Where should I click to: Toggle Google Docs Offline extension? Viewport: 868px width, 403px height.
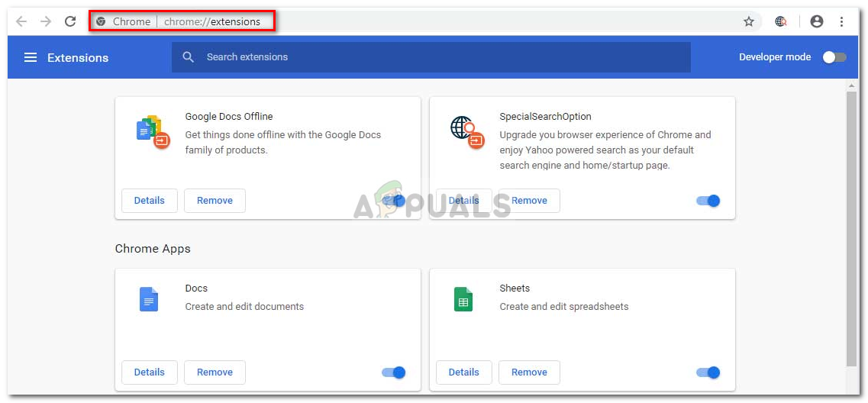pos(394,201)
